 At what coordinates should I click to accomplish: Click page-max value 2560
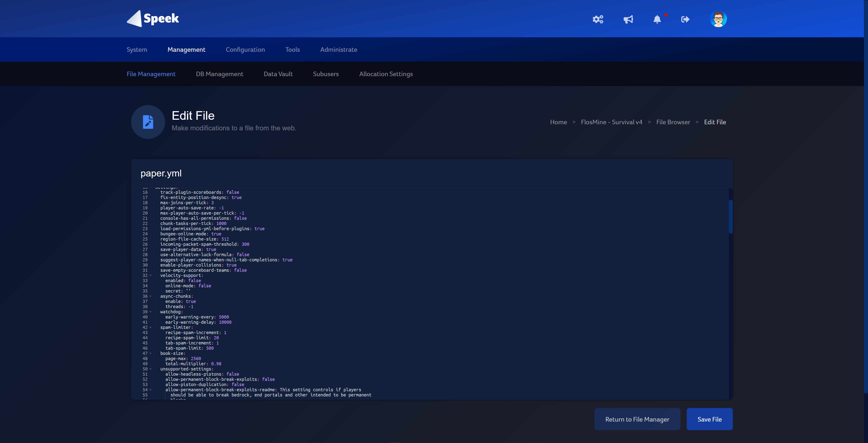tap(196, 359)
